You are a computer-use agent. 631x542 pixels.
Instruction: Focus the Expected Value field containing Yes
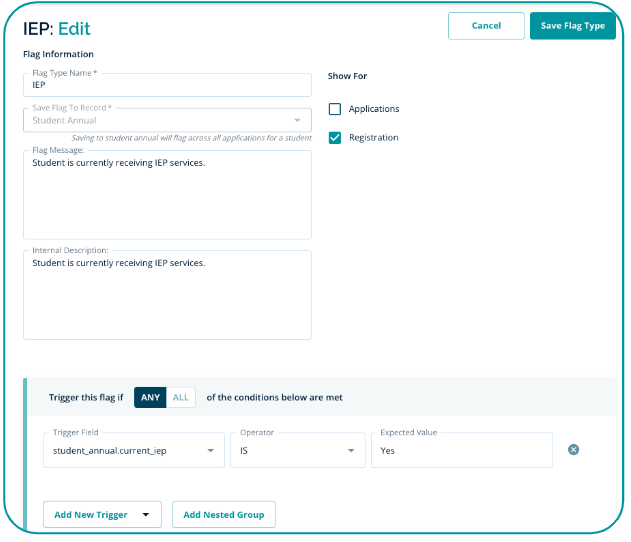click(x=460, y=451)
